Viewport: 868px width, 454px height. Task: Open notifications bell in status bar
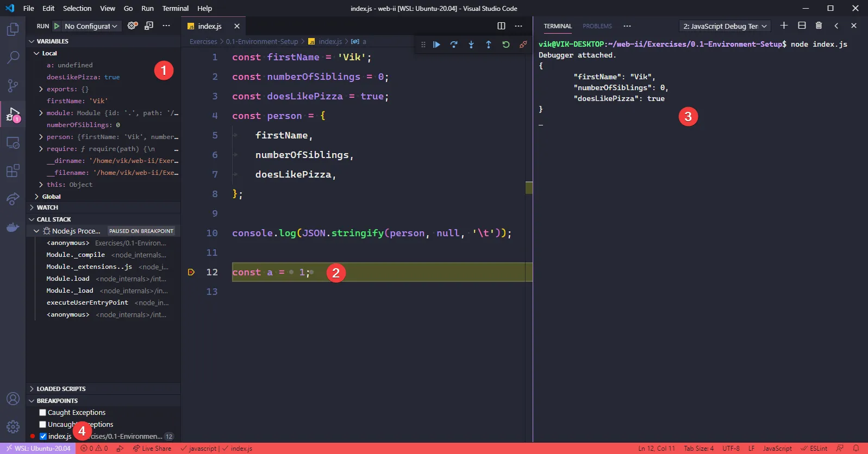coord(856,449)
